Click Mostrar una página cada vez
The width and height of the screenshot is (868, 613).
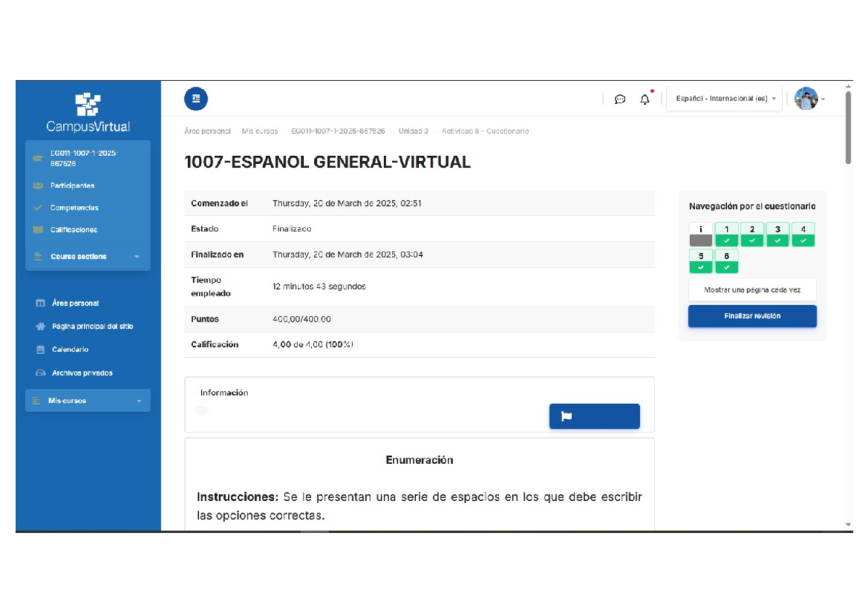click(x=752, y=289)
